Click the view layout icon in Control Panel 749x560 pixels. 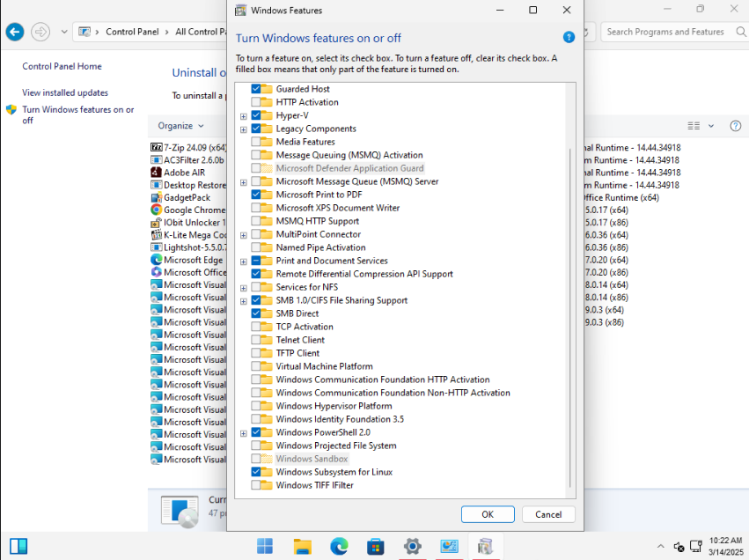pyautogui.click(x=694, y=126)
